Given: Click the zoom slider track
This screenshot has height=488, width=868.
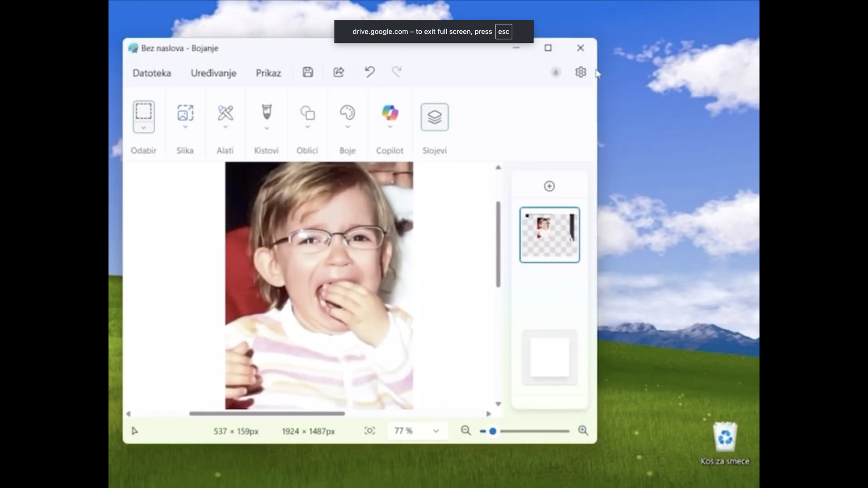Looking at the screenshot, I should coord(534,431).
